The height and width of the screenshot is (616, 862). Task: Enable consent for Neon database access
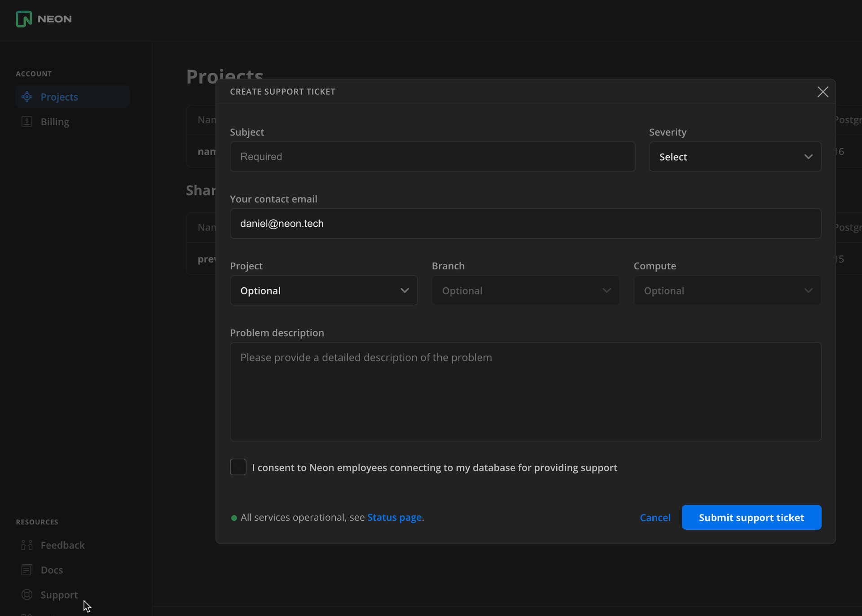pyautogui.click(x=238, y=467)
